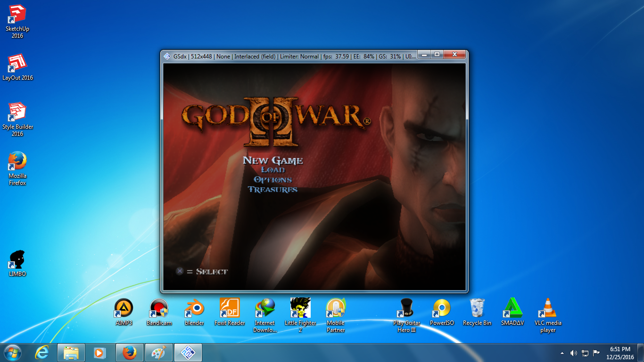Launch Bandicam screen recorder icon

[x=159, y=312]
